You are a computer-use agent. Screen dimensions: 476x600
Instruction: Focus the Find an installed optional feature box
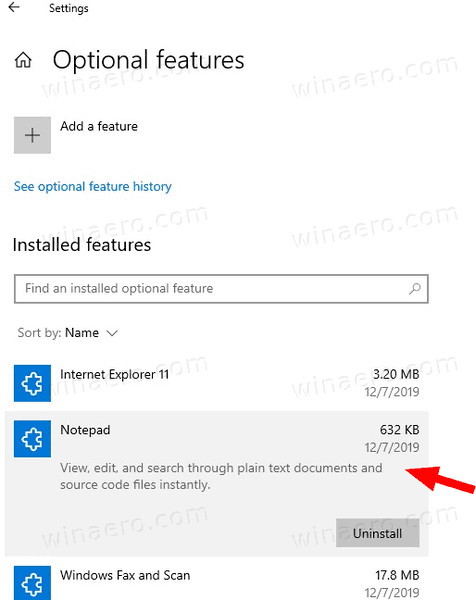point(221,289)
